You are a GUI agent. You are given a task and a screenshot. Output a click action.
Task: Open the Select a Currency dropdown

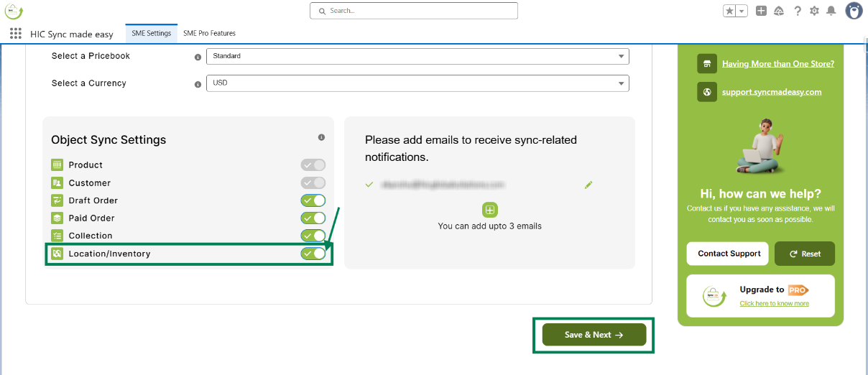pyautogui.click(x=417, y=83)
